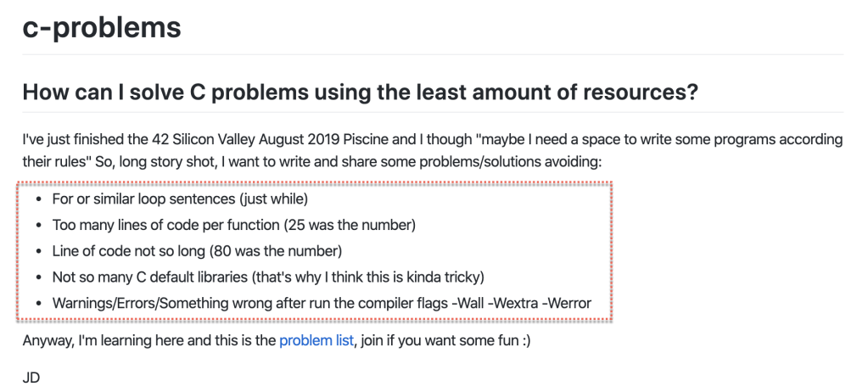Image resolution: width=868 pixels, height=392 pixels.
Task: Open the "problem list" link
Action: 316,342
